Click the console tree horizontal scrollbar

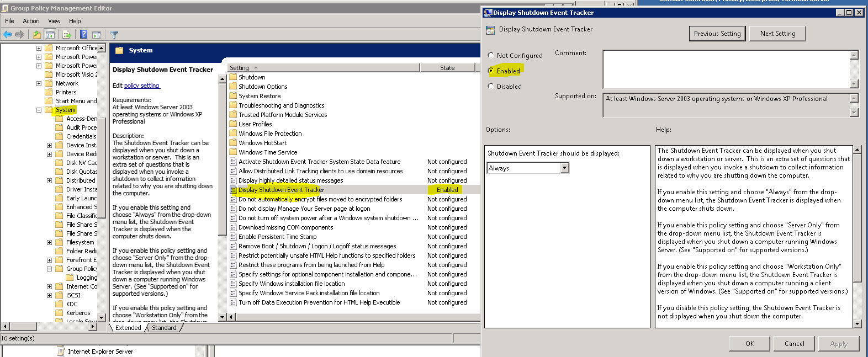[49, 326]
